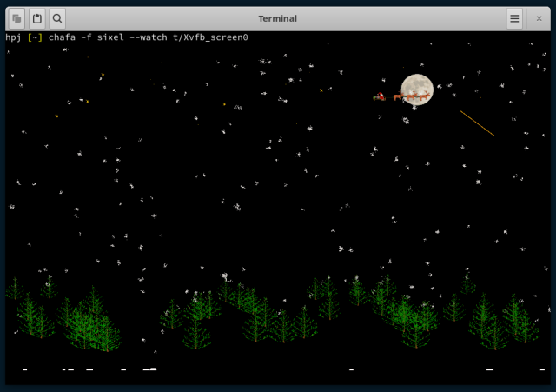Click the yellow tilde directory indicator

click(x=36, y=38)
